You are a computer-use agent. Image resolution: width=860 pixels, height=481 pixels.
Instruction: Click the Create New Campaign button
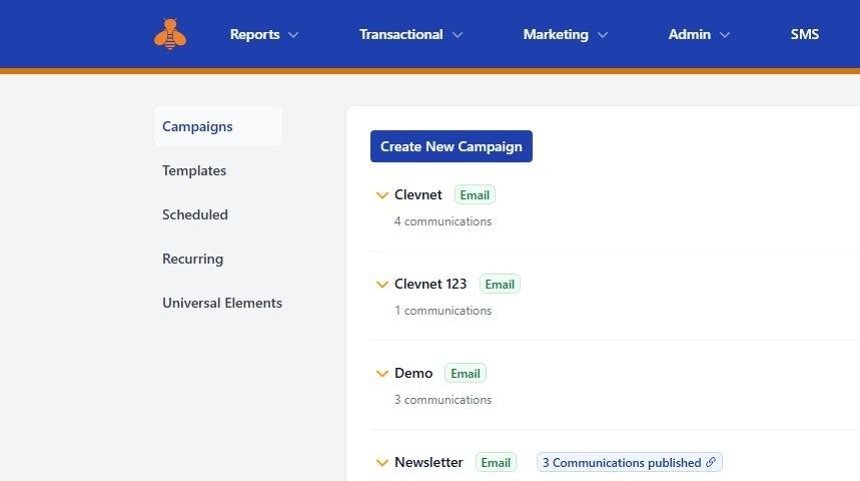coord(451,147)
